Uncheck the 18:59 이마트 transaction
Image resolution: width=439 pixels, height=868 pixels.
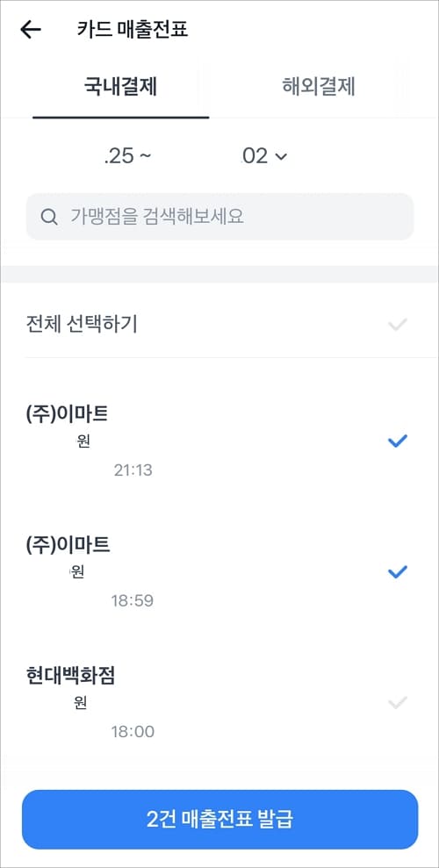click(x=398, y=572)
